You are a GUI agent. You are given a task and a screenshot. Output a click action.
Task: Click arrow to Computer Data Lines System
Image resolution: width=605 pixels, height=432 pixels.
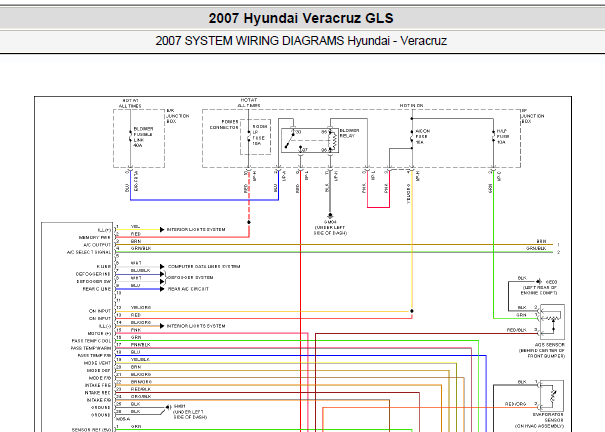pyautogui.click(x=162, y=267)
